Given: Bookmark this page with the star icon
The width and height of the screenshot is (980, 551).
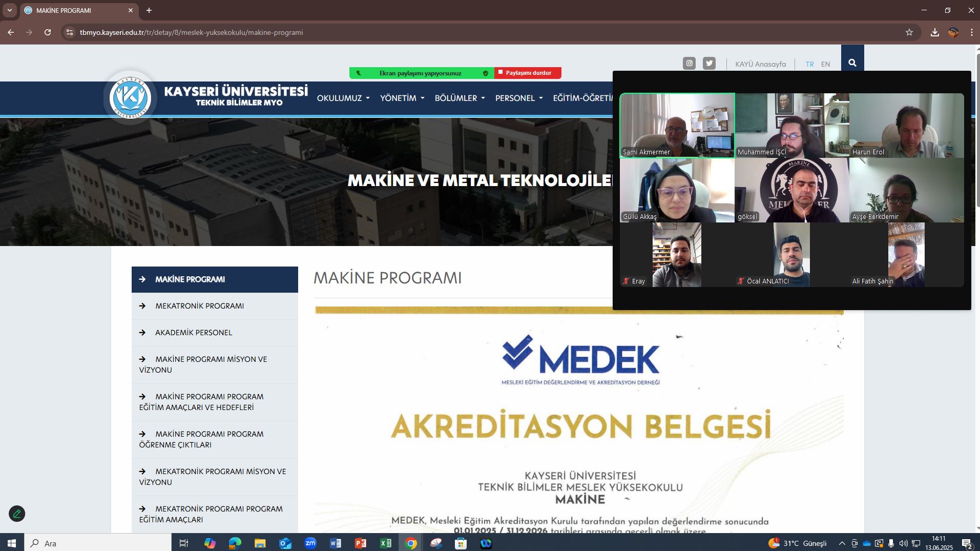Looking at the screenshot, I should (x=909, y=32).
